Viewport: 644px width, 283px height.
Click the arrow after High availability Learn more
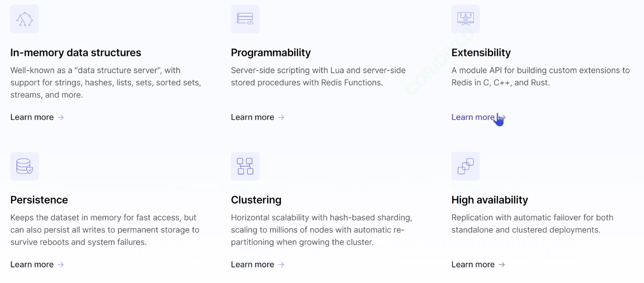(501, 265)
